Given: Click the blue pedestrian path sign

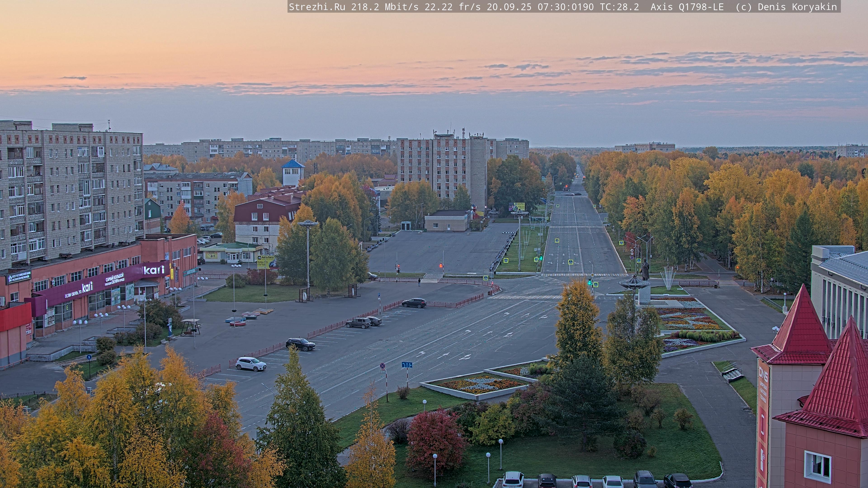Looking at the screenshot, I should (89, 357).
